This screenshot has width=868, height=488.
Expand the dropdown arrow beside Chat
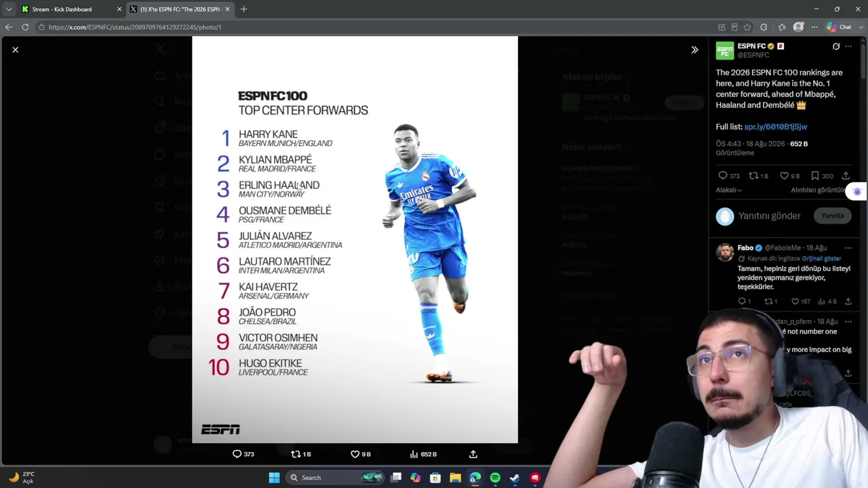point(860,27)
